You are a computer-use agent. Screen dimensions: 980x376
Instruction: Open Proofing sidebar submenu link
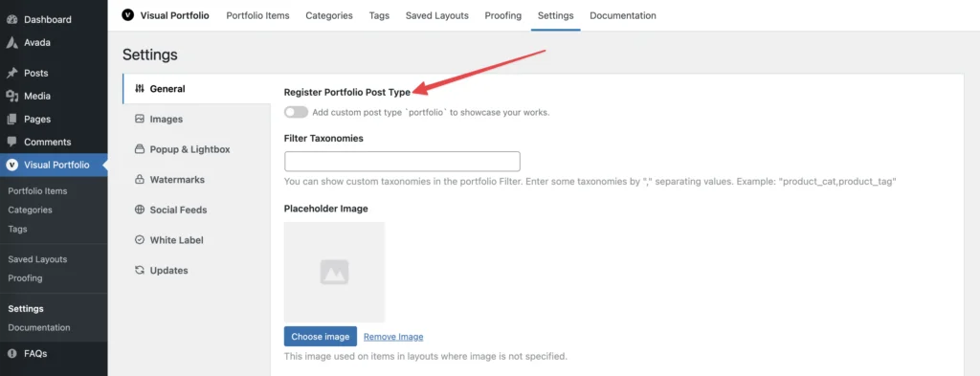coord(25,278)
